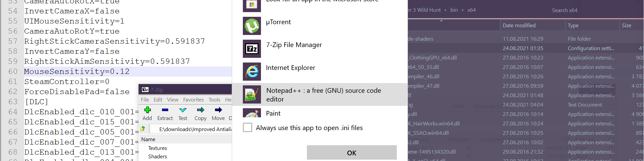Image resolution: width=644 pixels, height=161 pixels.
Task: Enable Always use this app checkbox
Action: pyautogui.click(x=248, y=128)
